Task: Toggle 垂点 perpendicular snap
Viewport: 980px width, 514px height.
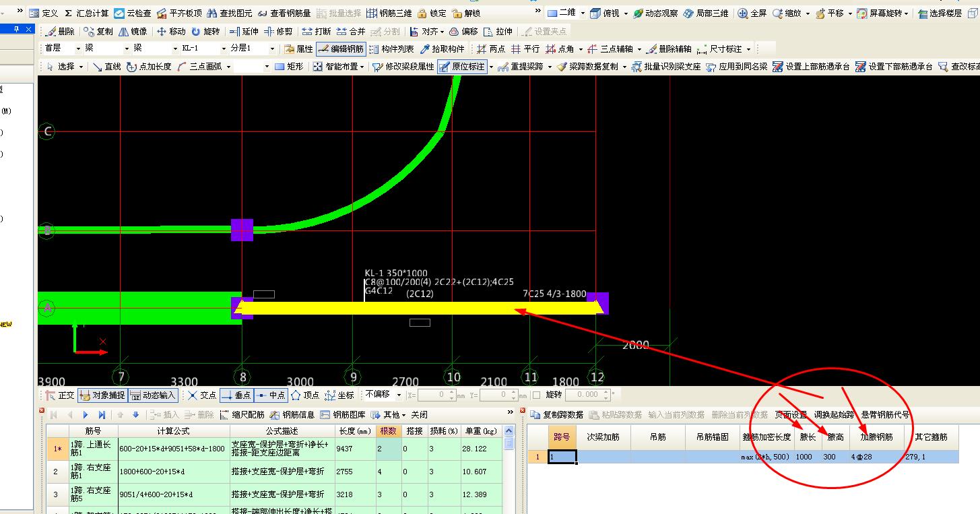Action: pyautogui.click(x=236, y=395)
